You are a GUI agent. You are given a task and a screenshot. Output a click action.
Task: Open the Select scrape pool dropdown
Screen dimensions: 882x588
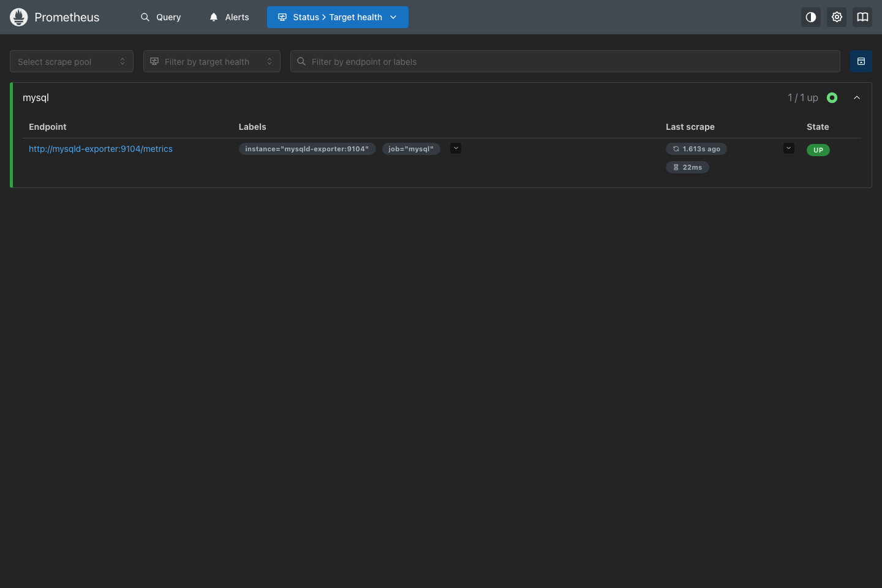tap(72, 61)
